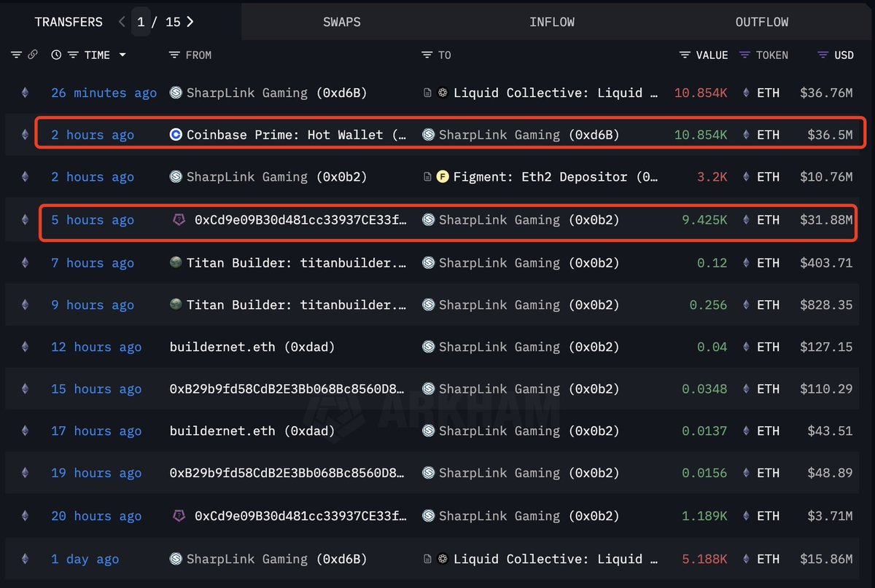Click the contract document icon beside Figment
Image resolution: width=875 pixels, height=588 pixels.
pyautogui.click(x=428, y=176)
